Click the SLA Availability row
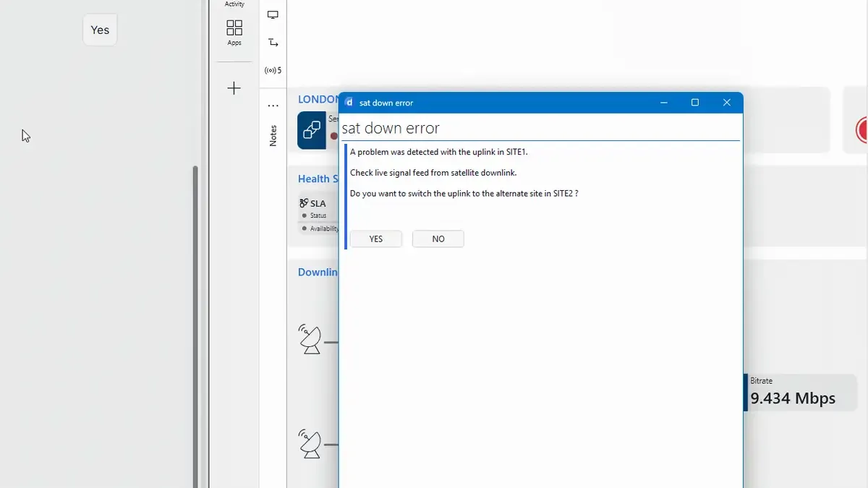868x488 pixels. (x=319, y=228)
